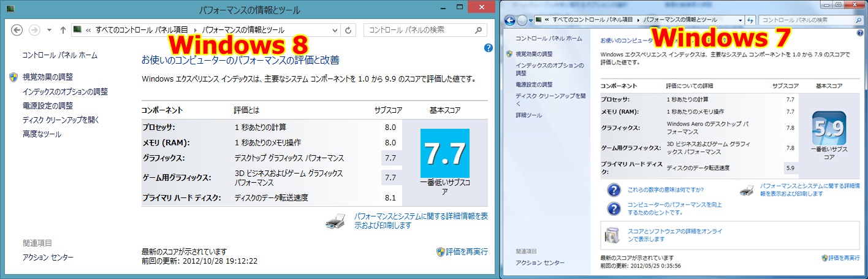
Task: Open 高度なツール in Windows 8 sidebar
Action: click(42, 134)
